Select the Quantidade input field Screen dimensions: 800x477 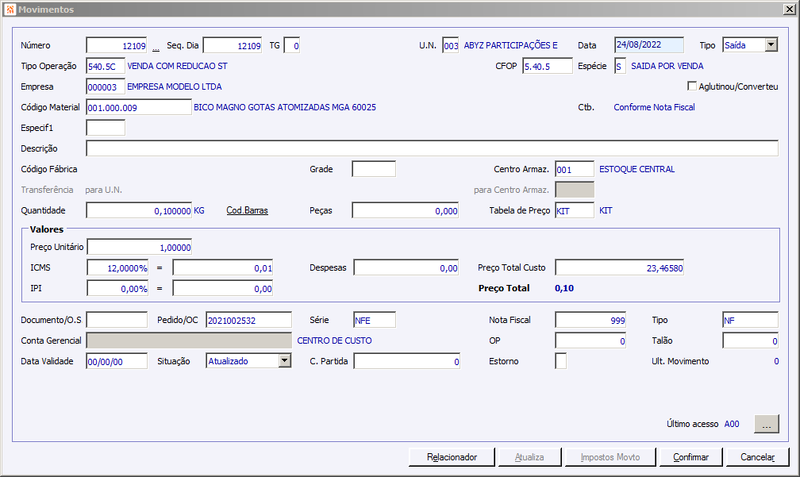click(x=139, y=210)
